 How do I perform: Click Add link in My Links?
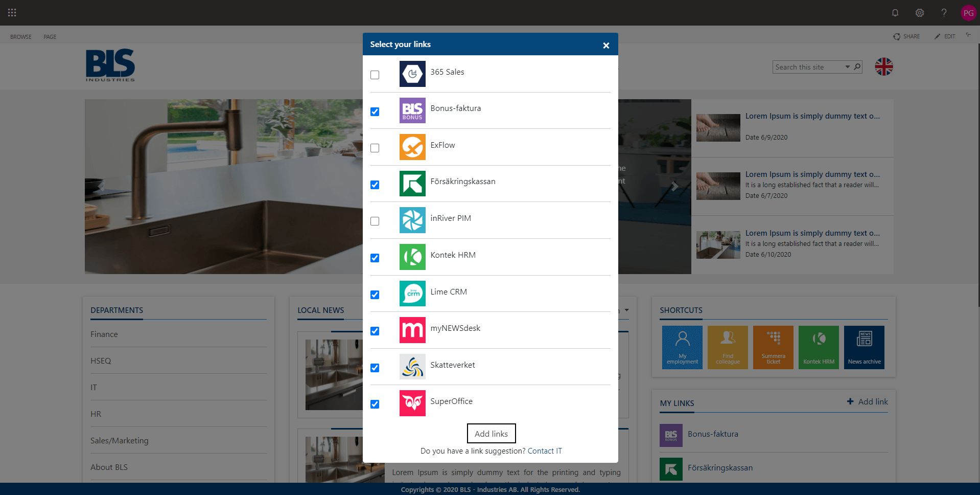(x=868, y=401)
